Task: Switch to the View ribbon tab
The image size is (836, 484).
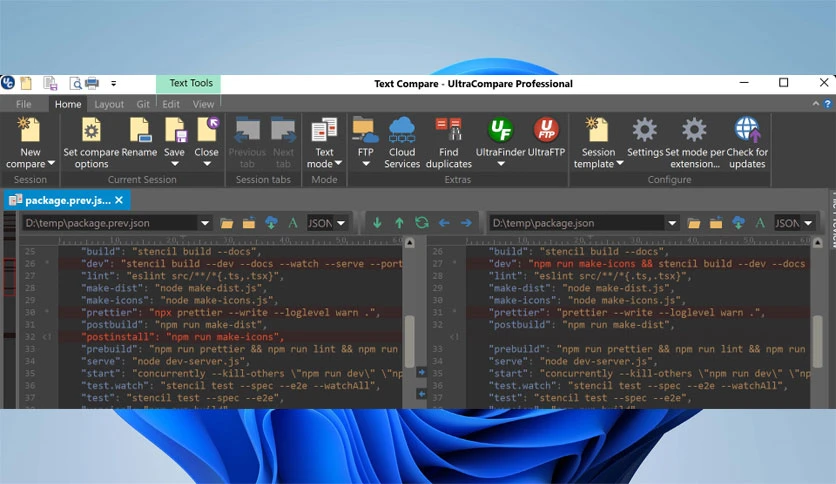Action: (203, 104)
